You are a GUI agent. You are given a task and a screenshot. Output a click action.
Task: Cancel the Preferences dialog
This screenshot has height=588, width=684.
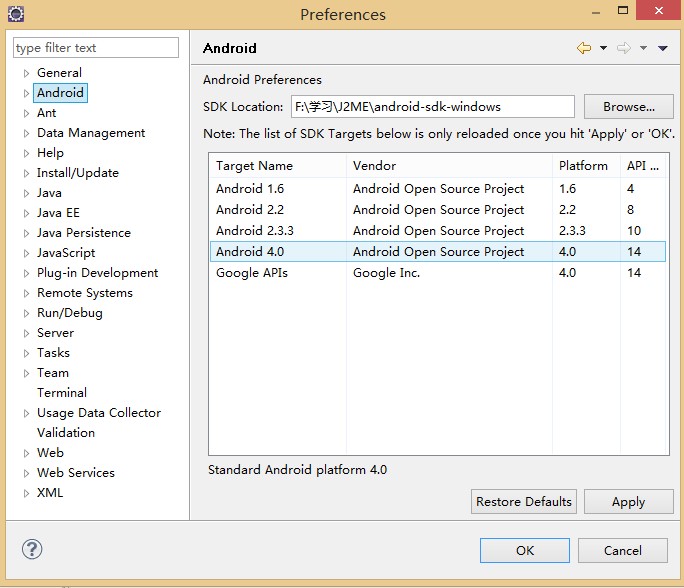[x=622, y=550]
